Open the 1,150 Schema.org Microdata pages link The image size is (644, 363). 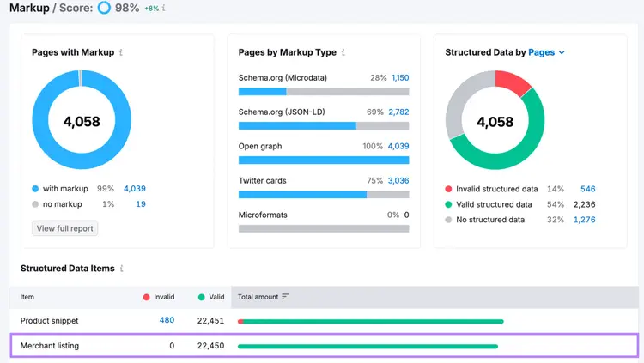[400, 77]
